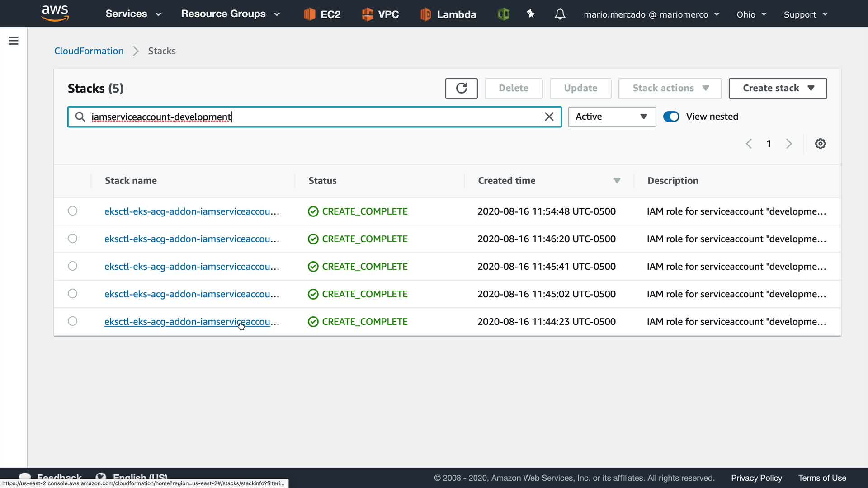Open the Lambda service shortcut
Screen dimensions: 868x488
448,14
